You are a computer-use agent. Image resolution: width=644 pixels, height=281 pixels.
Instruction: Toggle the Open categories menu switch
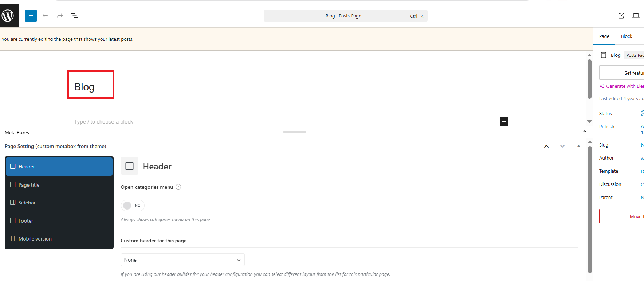(x=133, y=206)
